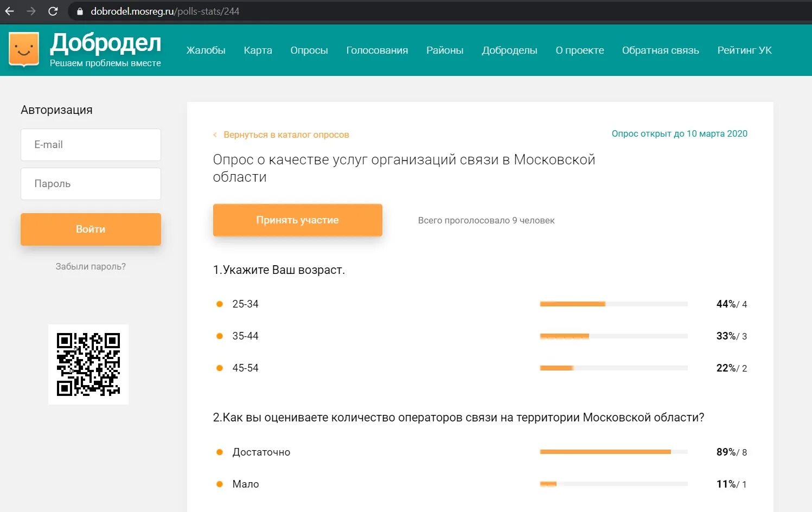Select Районы in navigation bar
Viewport: 812px width, 512px height.
445,50
